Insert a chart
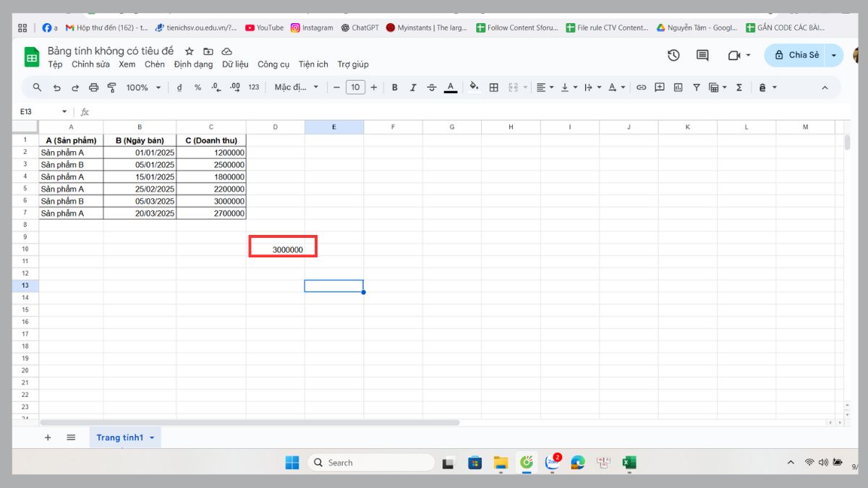The height and width of the screenshot is (488, 868). (678, 87)
